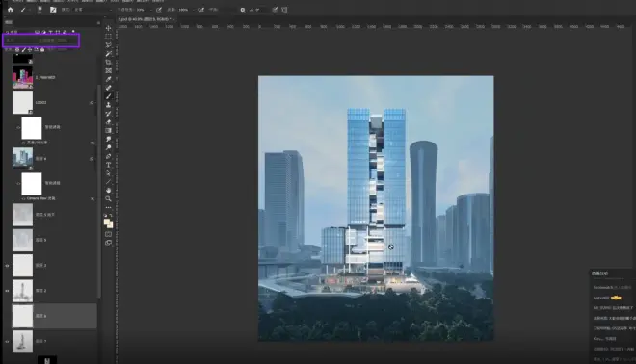Lock image pixels with the brush lock
The image size is (636, 364).
(x=23, y=49)
